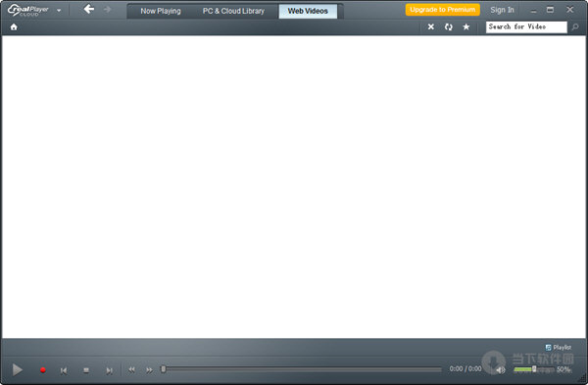Stop playback with the square button

[x=86, y=370]
